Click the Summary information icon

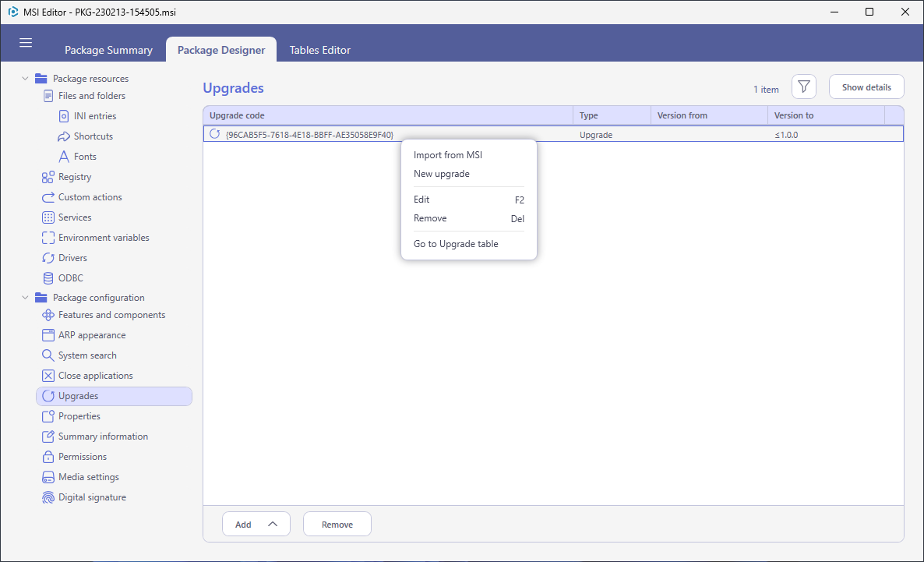coord(48,437)
